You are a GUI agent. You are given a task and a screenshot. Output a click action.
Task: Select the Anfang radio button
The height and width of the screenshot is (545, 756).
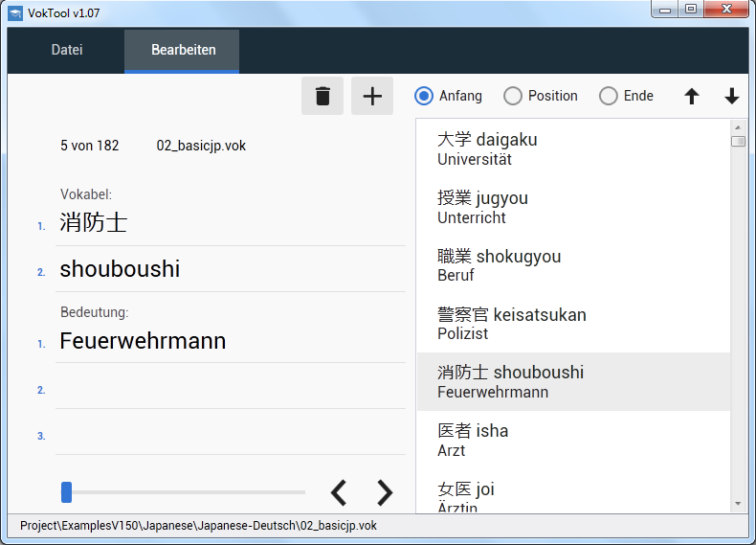[x=424, y=96]
